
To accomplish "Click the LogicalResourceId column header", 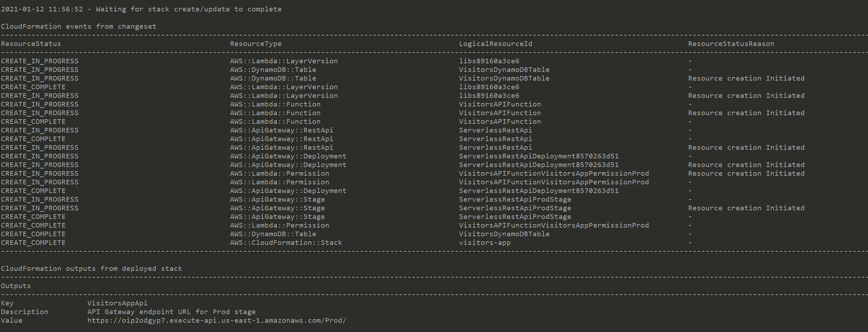I will 496,44.
